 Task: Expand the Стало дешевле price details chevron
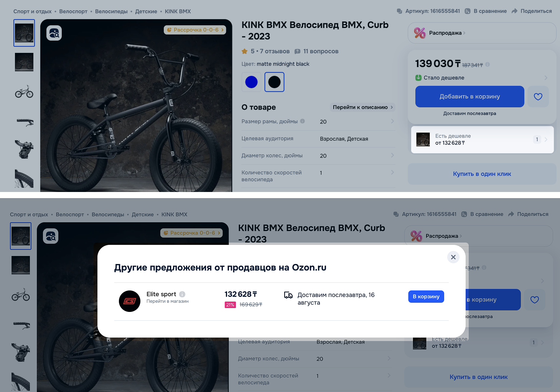pos(546,78)
